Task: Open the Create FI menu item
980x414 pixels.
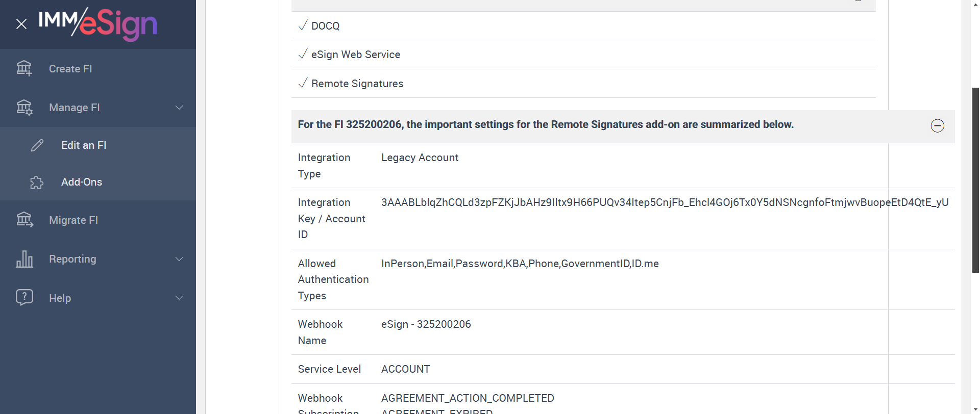Action: (70, 69)
